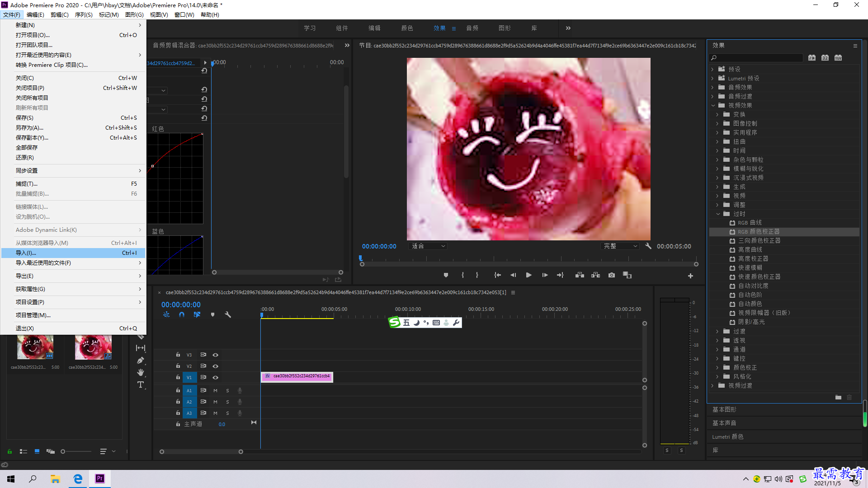Click in Effects panel search field
Viewport: 868px width, 488px height.
pyautogui.click(x=756, y=58)
